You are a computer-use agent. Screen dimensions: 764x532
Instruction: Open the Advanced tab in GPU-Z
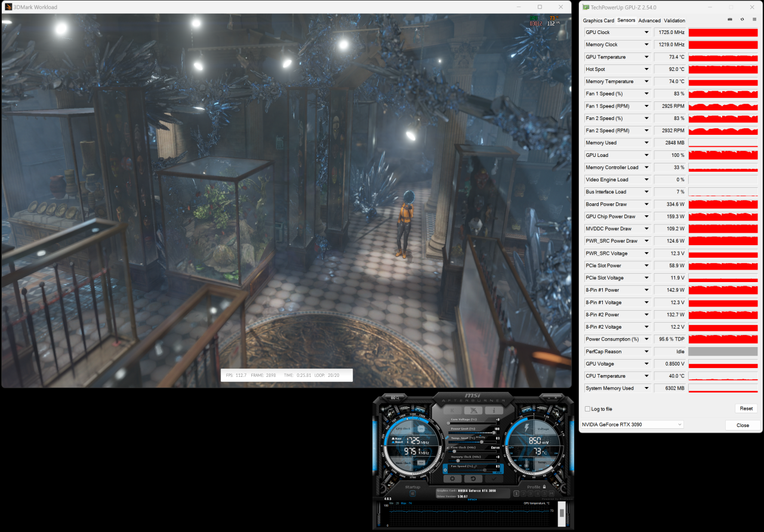(649, 20)
